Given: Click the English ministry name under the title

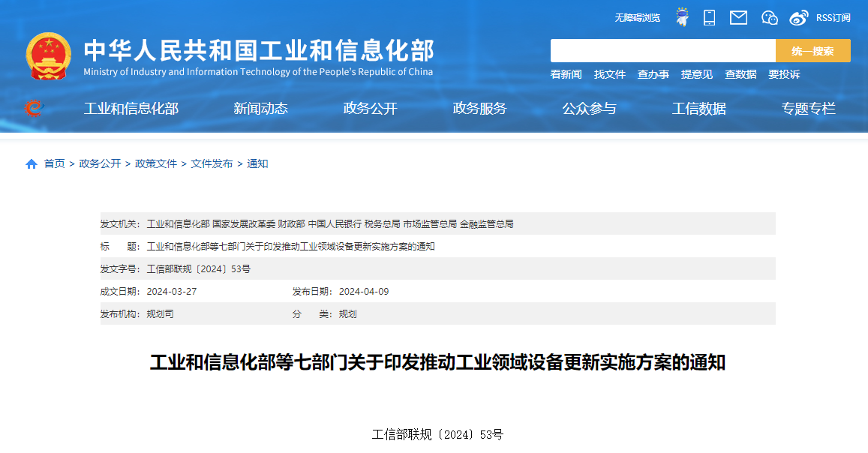Looking at the screenshot, I should point(258,72).
